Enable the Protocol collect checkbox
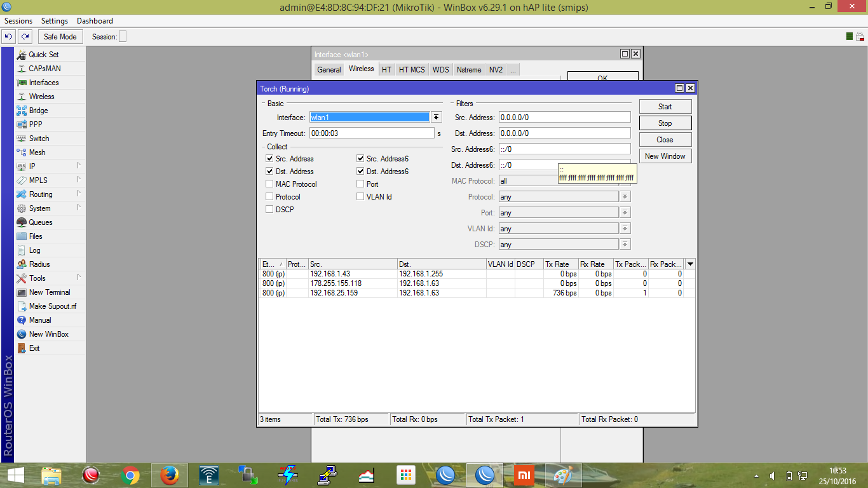The width and height of the screenshot is (868, 488). (269, 197)
